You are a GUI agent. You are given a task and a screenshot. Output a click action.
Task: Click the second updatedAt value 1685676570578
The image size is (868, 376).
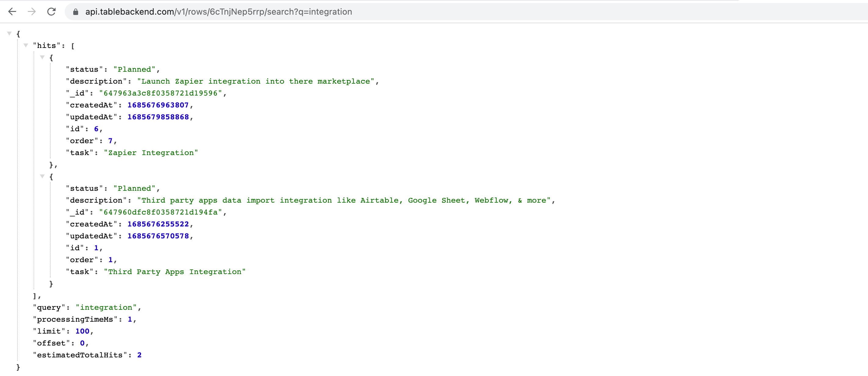point(158,236)
